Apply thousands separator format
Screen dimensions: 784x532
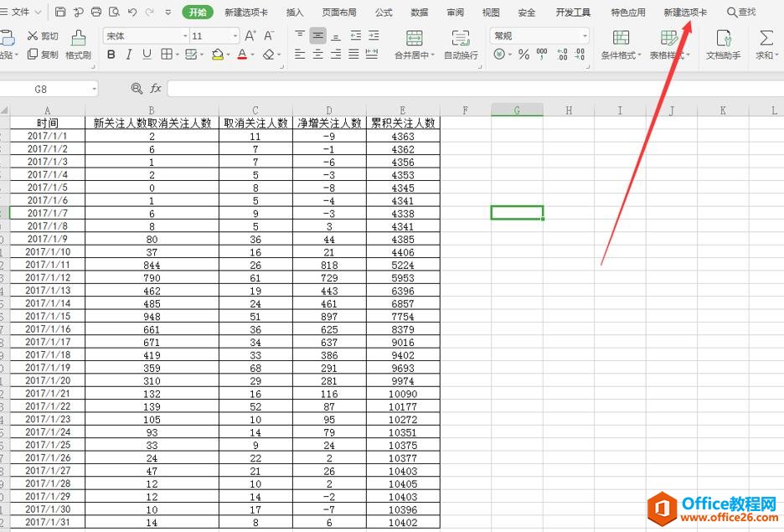[541, 54]
